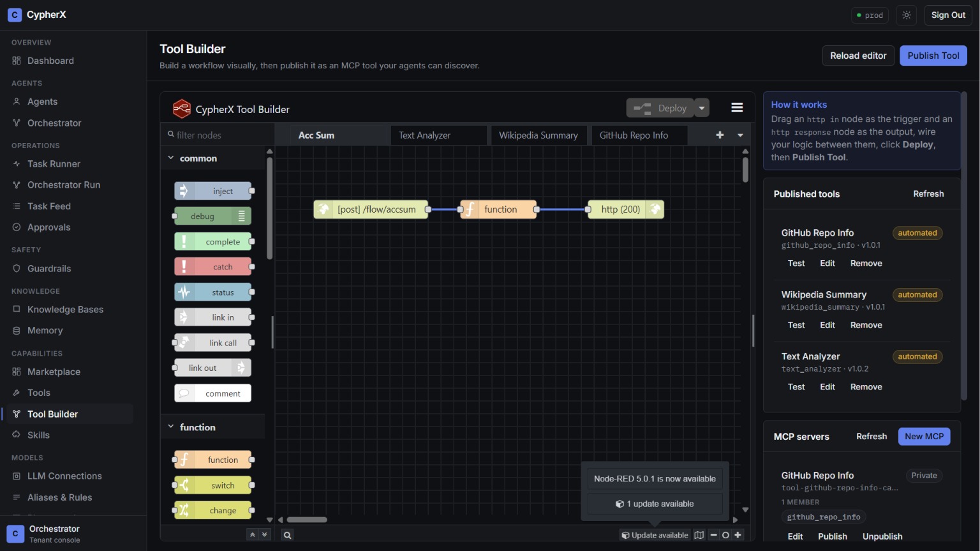Screen dimensions: 980x551
Task: Select the debug node in palette
Action: click(x=213, y=216)
